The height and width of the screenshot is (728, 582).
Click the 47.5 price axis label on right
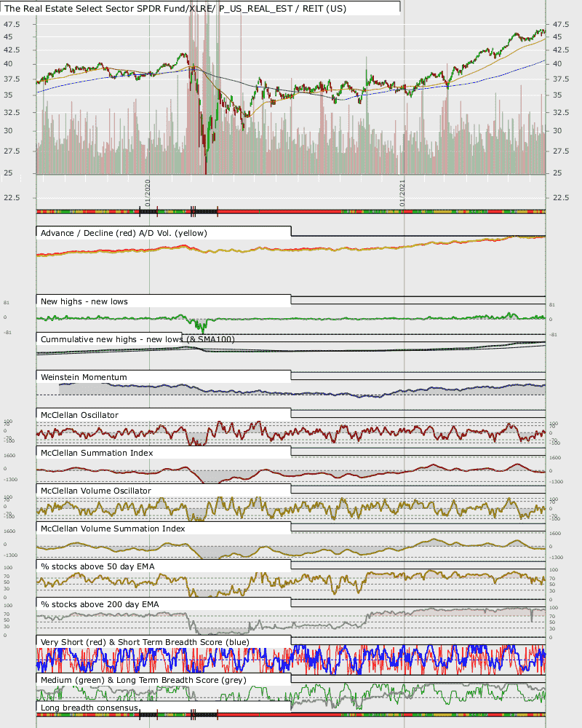561,24
